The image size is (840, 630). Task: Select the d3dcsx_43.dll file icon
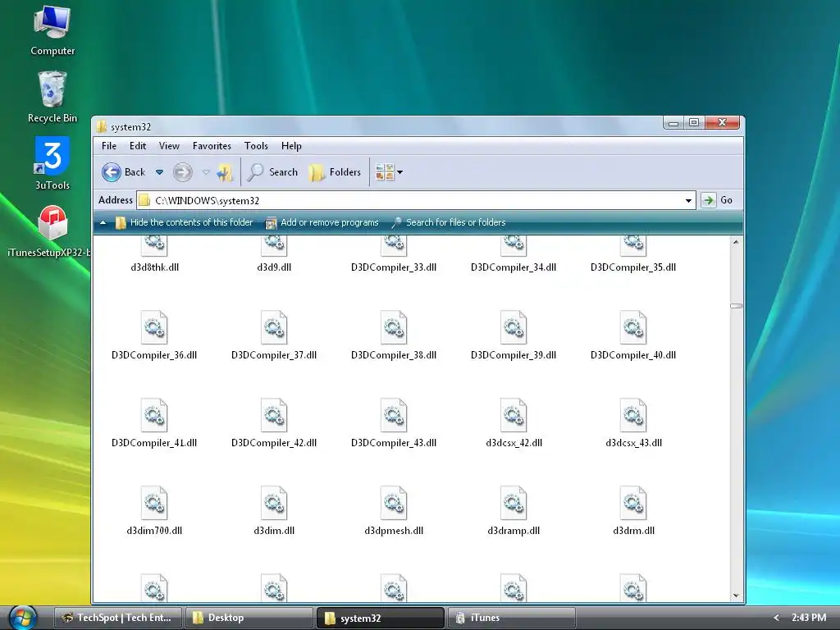point(633,415)
